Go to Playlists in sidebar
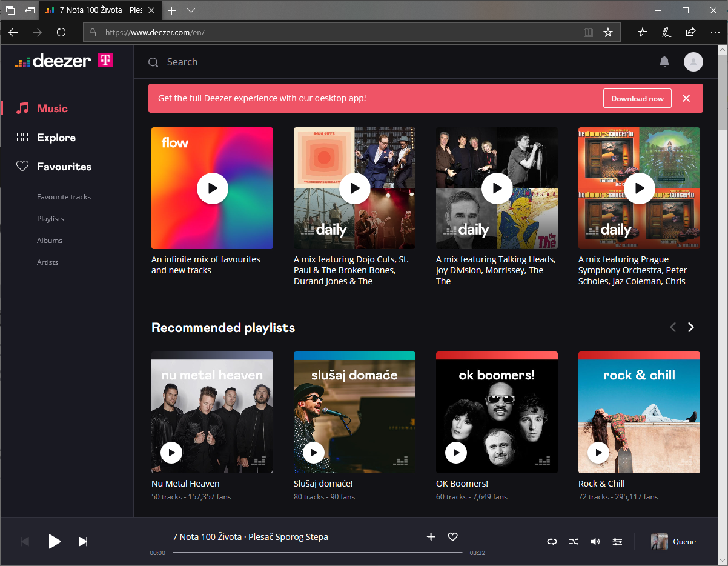The width and height of the screenshot is (728, 566). coord(50,219)
